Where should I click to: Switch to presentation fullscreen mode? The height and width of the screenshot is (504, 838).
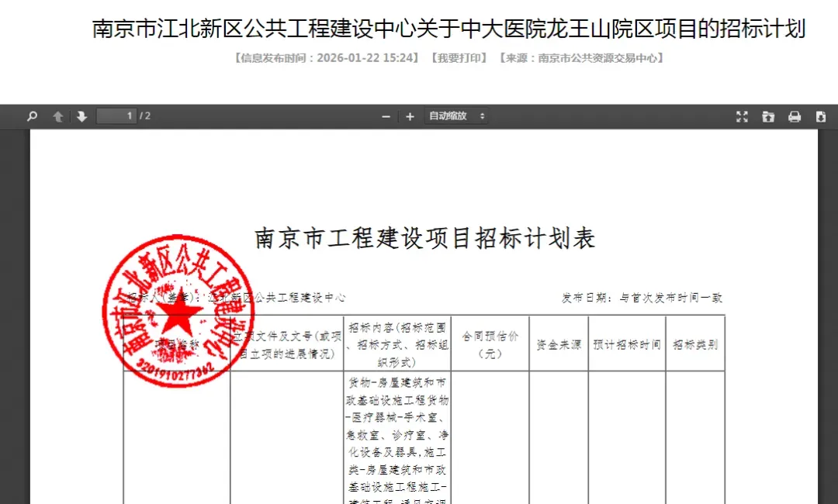(x=742, y=116)
